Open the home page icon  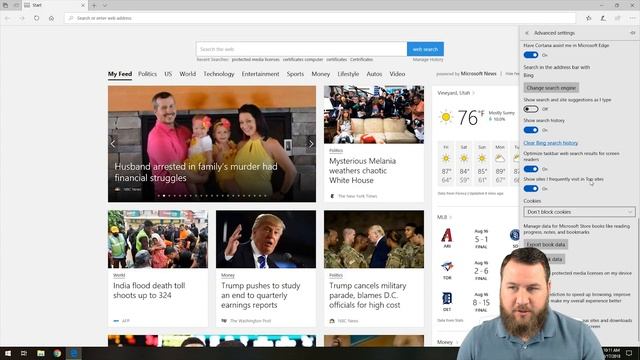coord(51,18)
